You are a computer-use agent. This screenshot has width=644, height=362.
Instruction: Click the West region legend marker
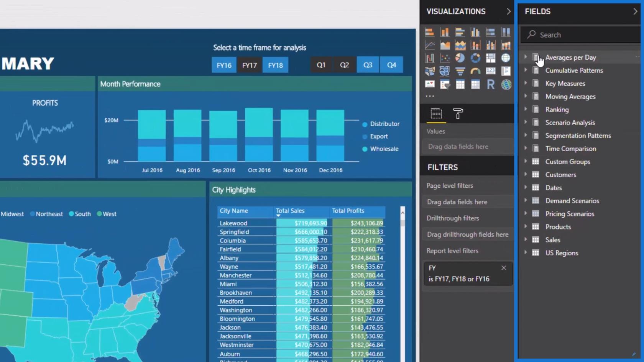pyautogui.click(x=99, y=214)
